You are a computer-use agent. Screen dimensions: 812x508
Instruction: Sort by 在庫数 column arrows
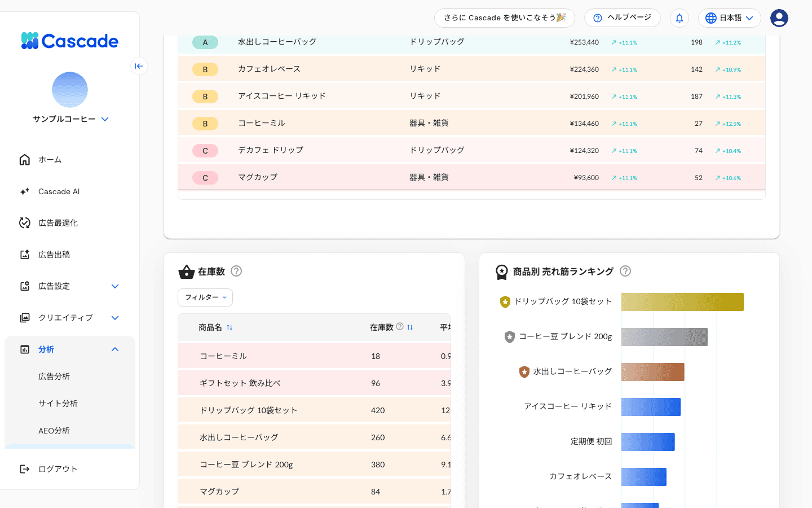pyautogui.click(x=410, y=327)
